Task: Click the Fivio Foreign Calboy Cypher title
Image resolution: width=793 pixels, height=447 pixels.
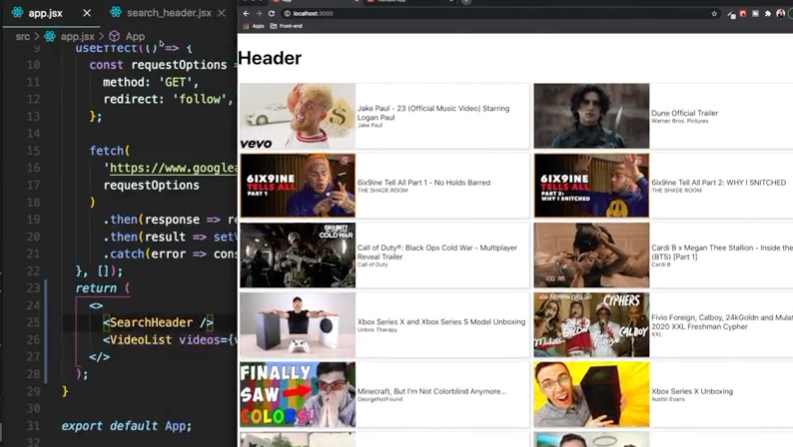Action: (x=722, y=322)
